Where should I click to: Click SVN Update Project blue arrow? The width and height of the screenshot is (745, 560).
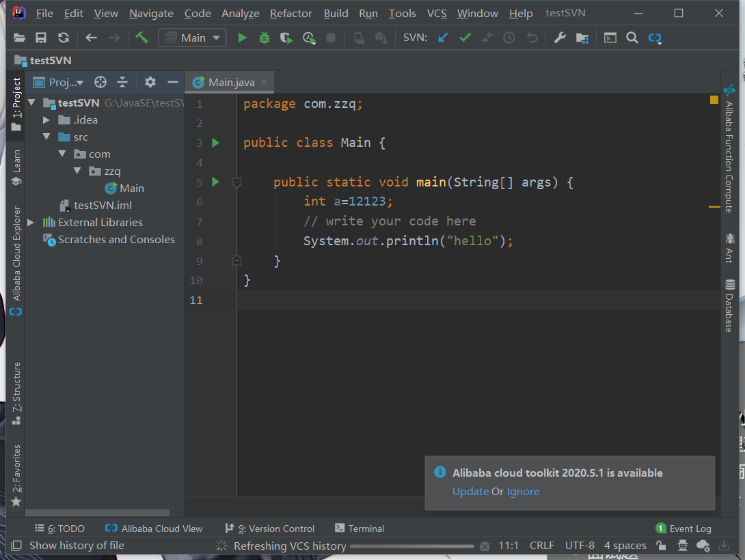[x=443, y=38]
